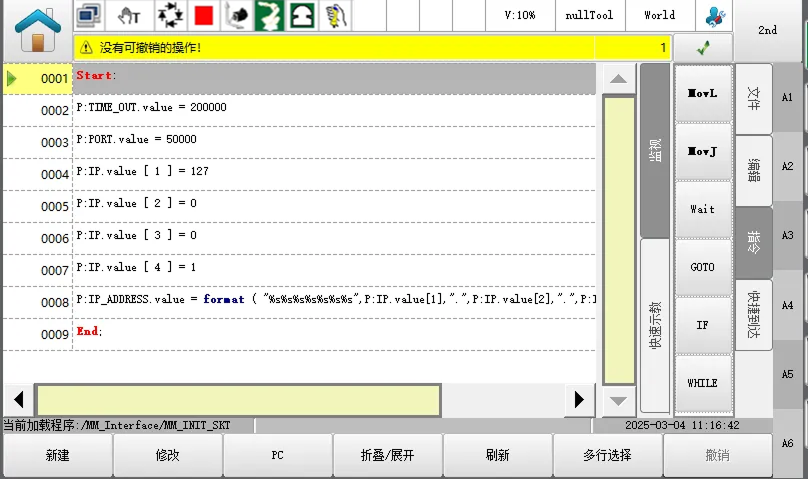Select the manual teach mode hand icon
Image resolution: width=808 pixels, height=479 pixels.
pyautogui.click(x=129, y=15)
